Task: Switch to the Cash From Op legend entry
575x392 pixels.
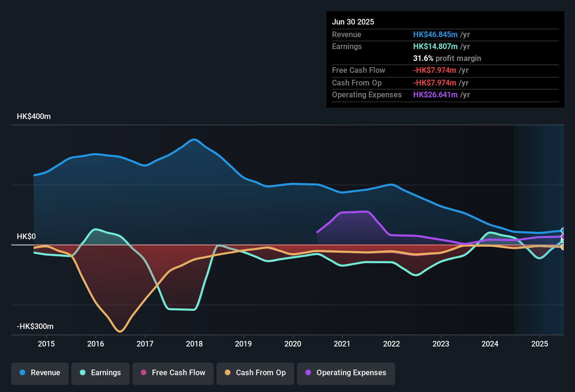Action: (255, 373)
